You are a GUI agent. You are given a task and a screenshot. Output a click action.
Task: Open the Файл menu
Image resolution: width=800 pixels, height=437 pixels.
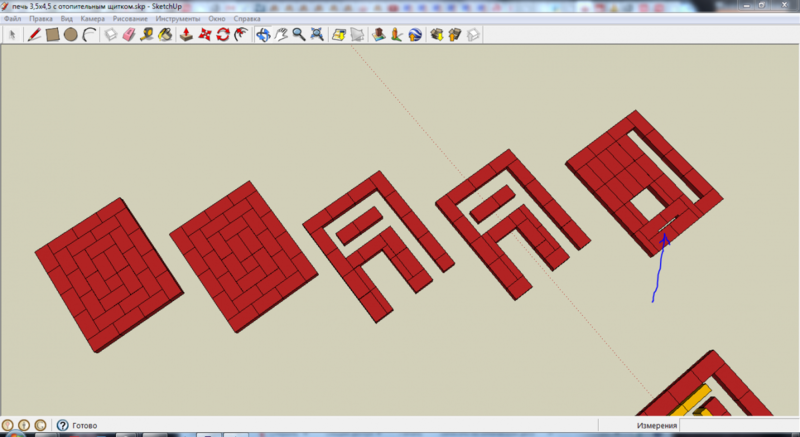tap(13, 19)
